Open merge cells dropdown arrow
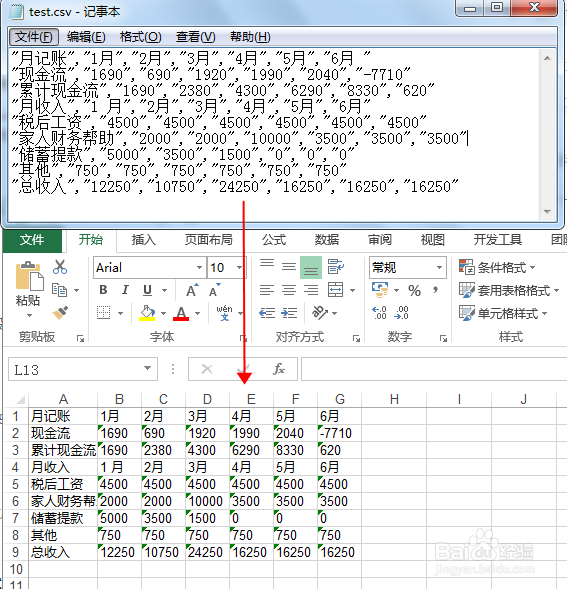567x589 pixels. tap(352, 290)
